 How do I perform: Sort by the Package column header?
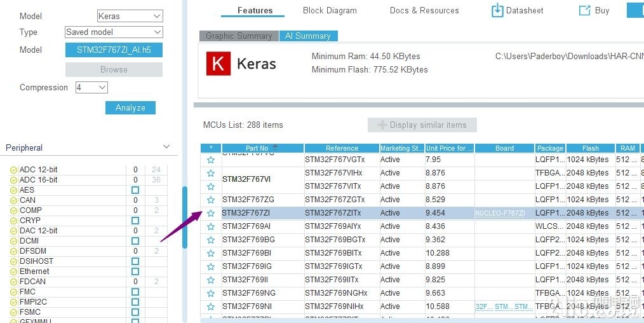click(551, 148)
